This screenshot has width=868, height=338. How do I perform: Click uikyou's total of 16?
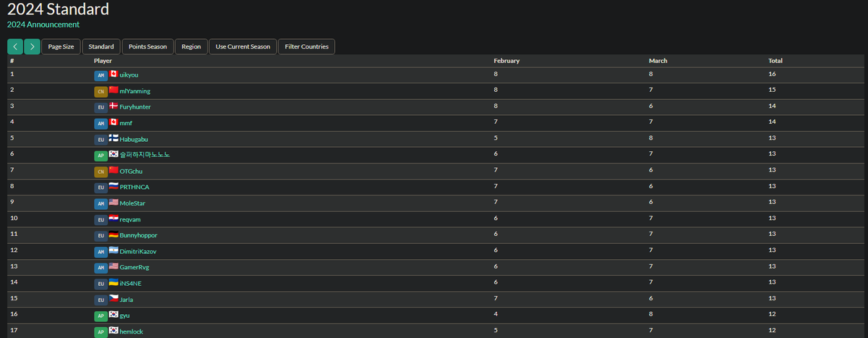click(x=772, y=74)
